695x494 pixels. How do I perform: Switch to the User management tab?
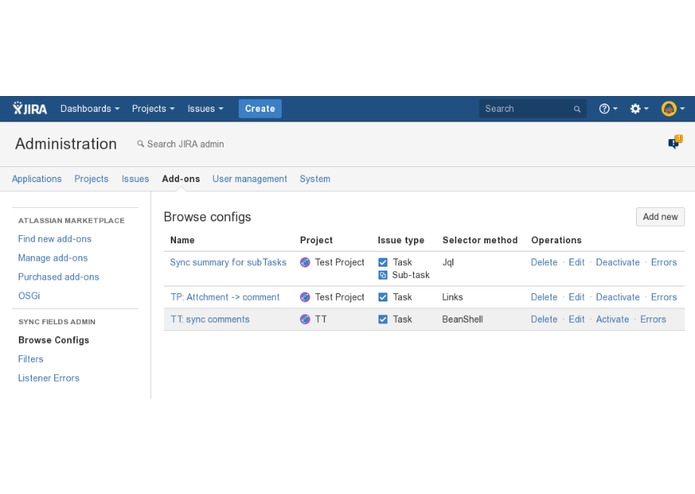pos(250,179)
